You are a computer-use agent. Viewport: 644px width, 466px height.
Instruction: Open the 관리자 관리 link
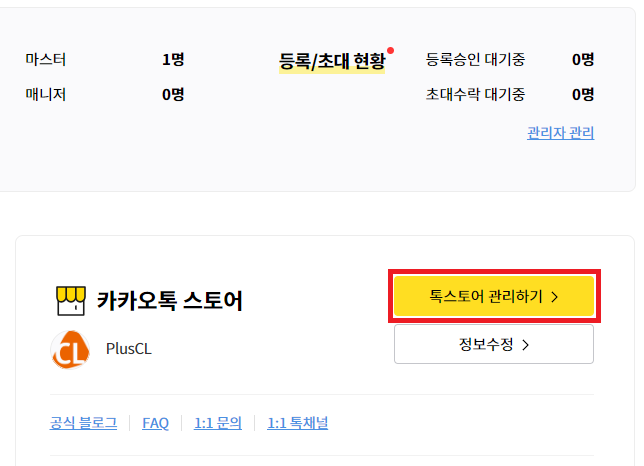point(561,133)
